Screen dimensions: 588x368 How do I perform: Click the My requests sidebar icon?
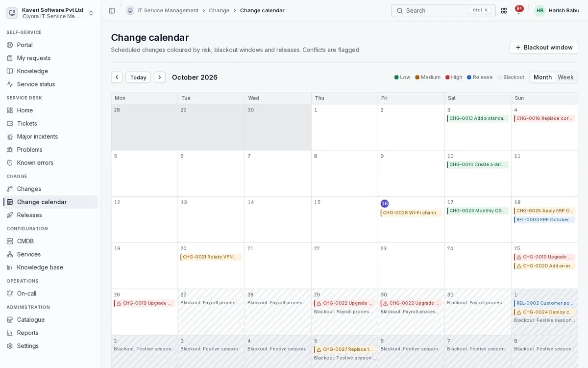(x=10, y=58)
